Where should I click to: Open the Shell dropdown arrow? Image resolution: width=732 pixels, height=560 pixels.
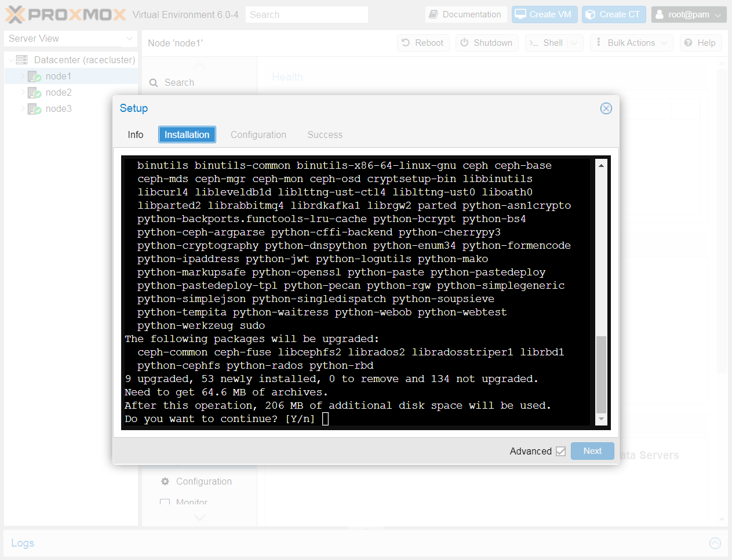(575, 43)
